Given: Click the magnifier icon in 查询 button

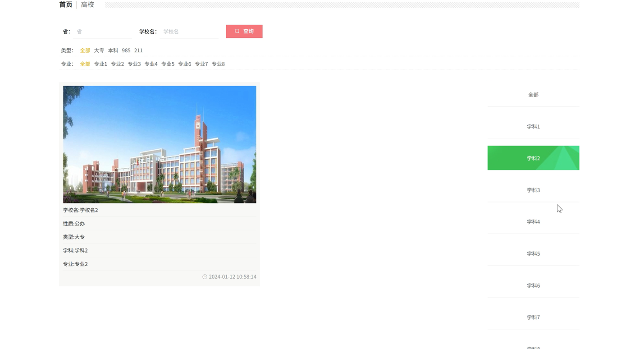Looking at the screenshot, I should tap(237, 31).
